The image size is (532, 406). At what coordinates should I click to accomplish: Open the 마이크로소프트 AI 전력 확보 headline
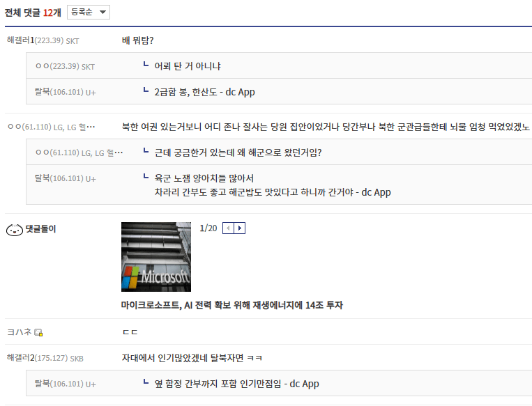(231, 305)
